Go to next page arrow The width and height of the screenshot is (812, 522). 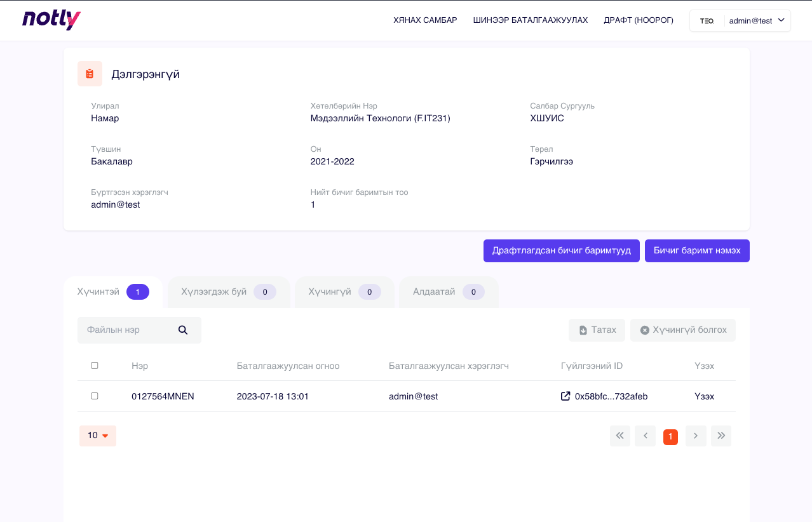tap(696, 436)
